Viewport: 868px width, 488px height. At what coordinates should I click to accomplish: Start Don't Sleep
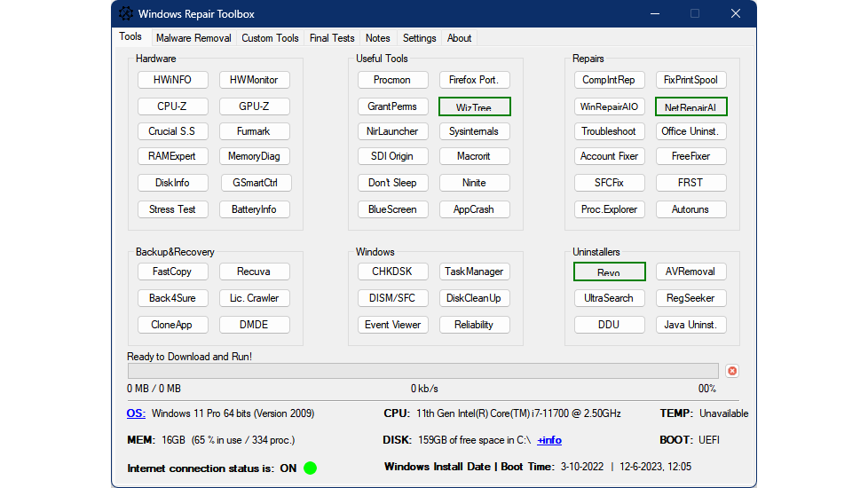(x=392, y=183)
